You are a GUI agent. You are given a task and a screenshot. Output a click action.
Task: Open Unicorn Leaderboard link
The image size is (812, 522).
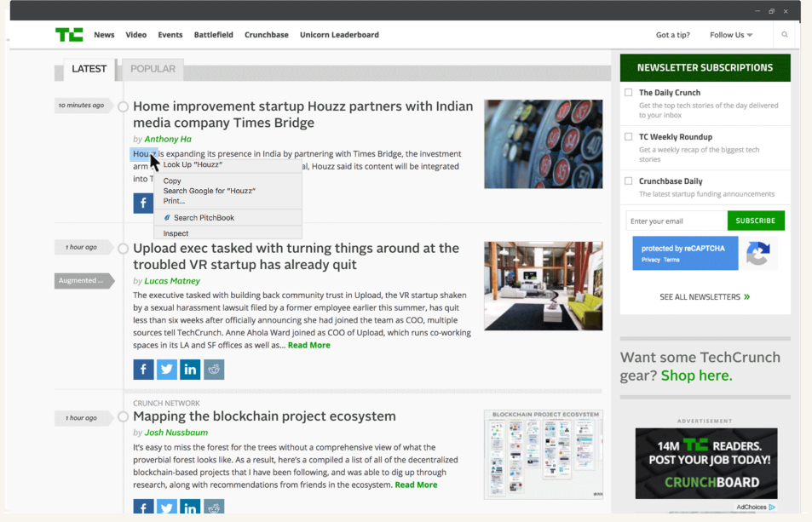click(339, 35)
